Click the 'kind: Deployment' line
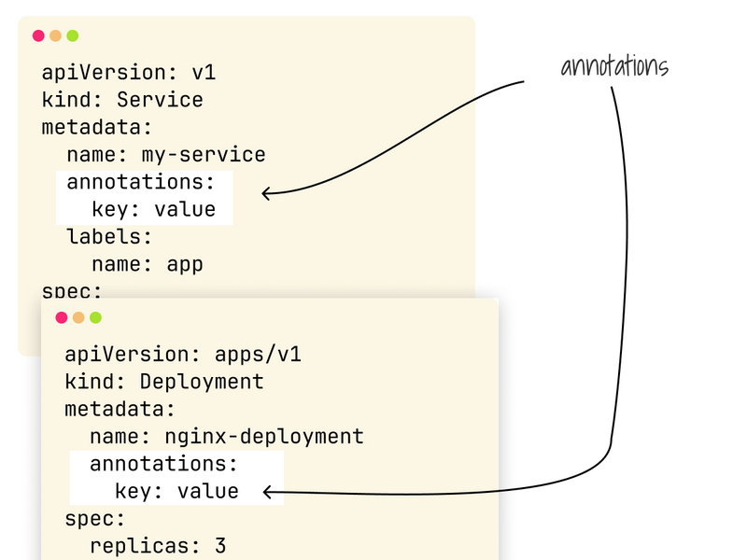The height and width of the screenshot is (560, 747). [x=164, y=382]
